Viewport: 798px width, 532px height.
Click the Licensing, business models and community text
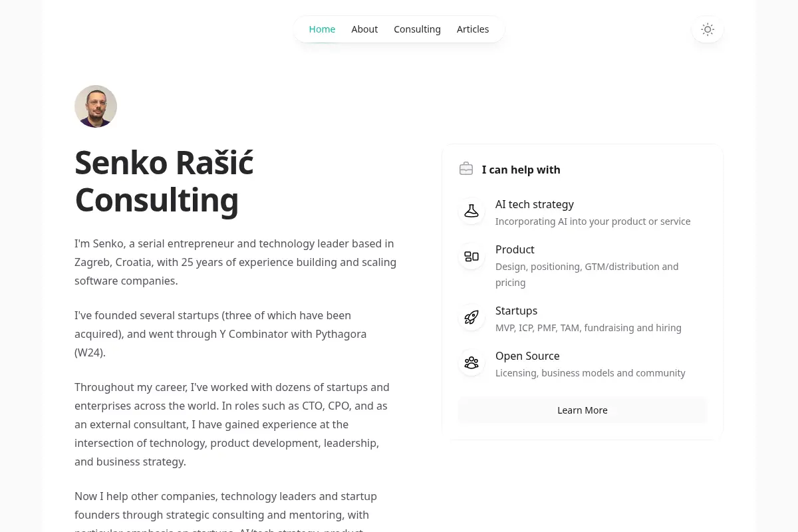[590, 373]
